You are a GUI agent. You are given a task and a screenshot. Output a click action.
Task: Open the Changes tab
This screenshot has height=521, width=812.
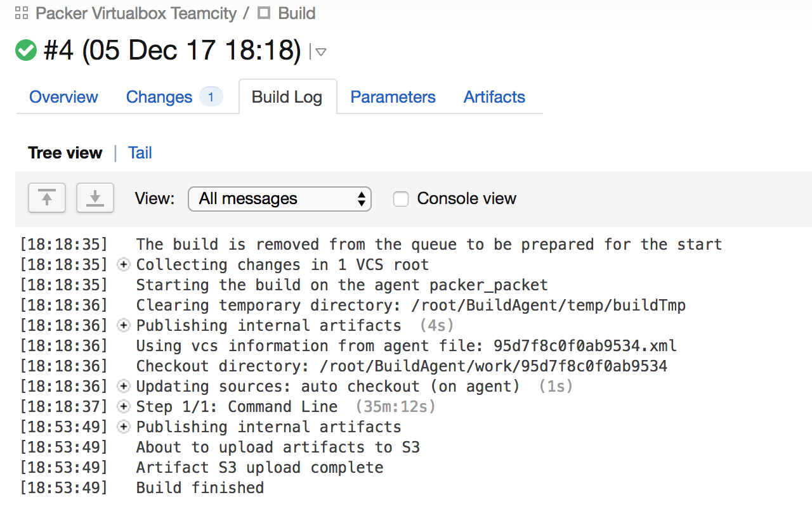click(159, 97)
